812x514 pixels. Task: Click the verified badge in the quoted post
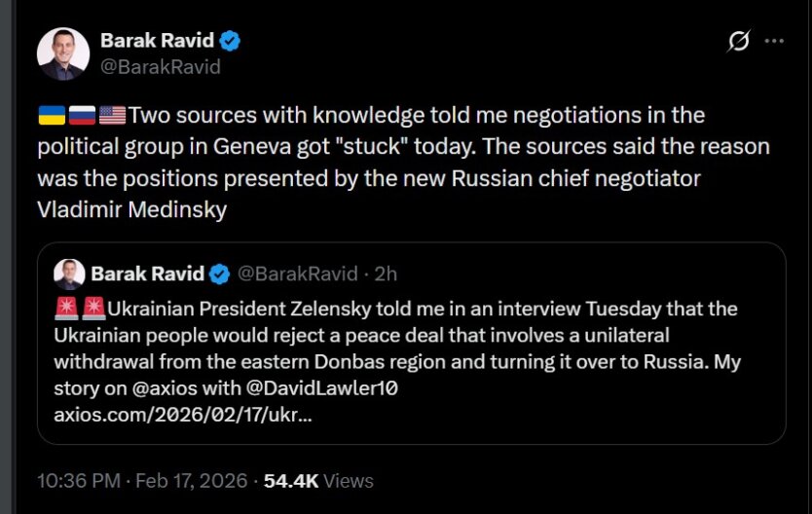pyautogui.click(x=221, y=273)
